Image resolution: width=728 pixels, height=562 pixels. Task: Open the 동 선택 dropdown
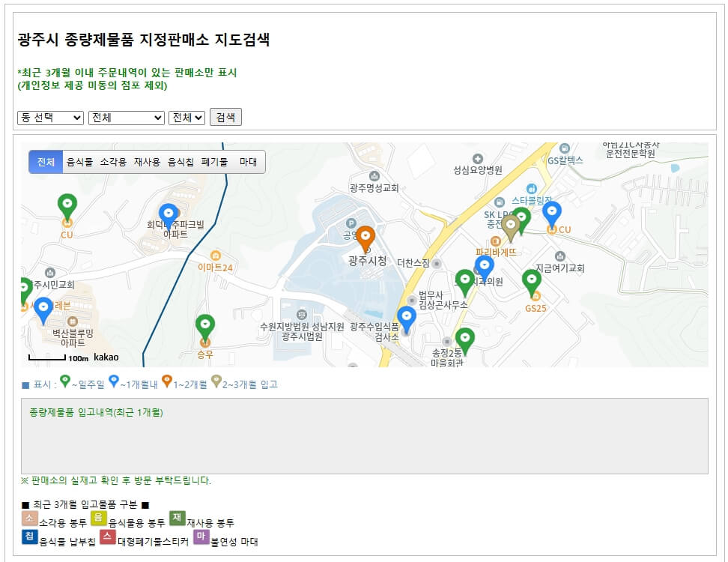49,118
